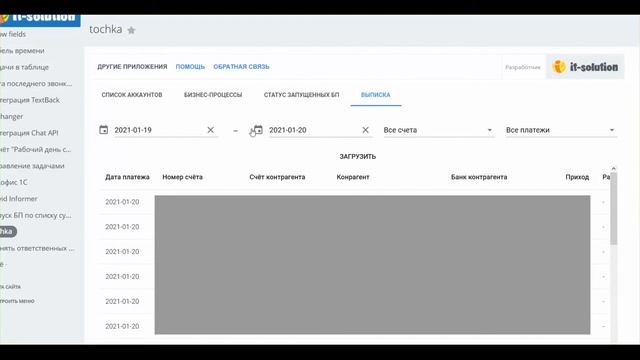Open sidebar item 'id Informer'
640x360 pixels.
(19, 199)
